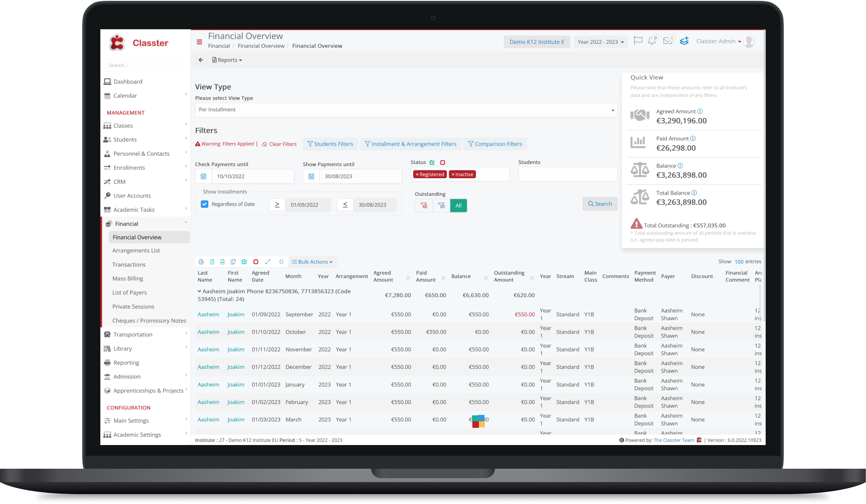Open Transactions in the Financial submenu
The image size is (866, 504).
pyautogui.click(x=129, y=264)
